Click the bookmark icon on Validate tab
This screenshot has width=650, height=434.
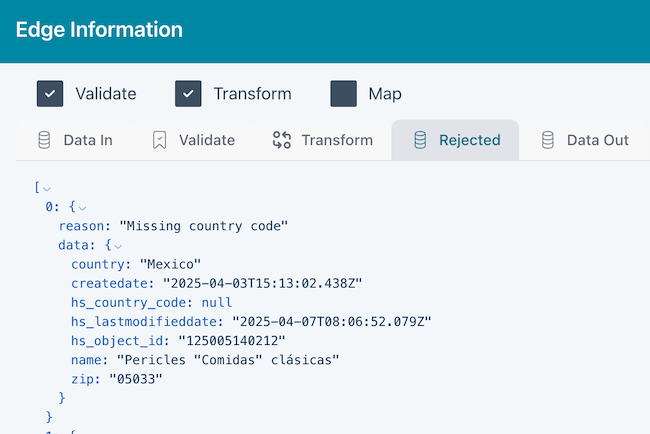(x=159, y=140)
